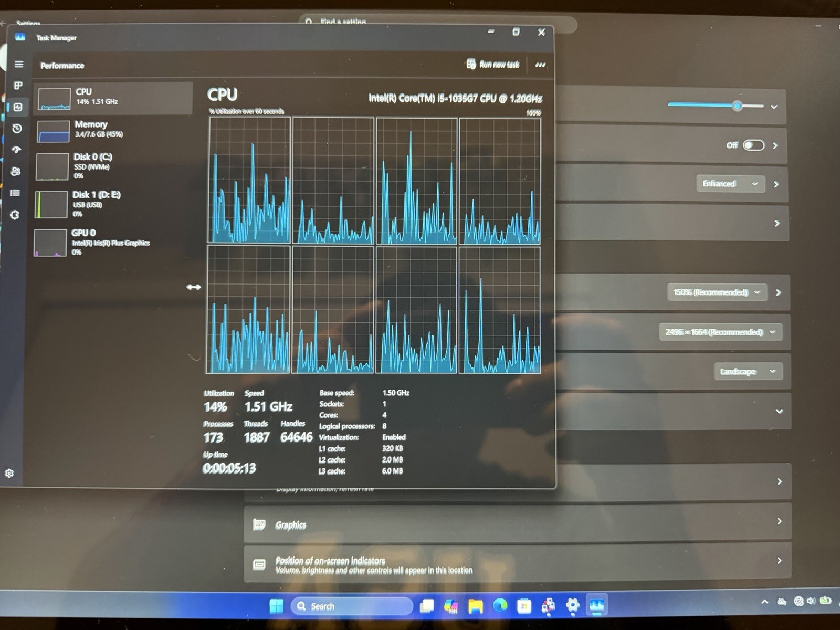The height and width of the screenshot is (630, 840).
Task: Click the bottom-right logical processor graph
Action: [x=500, y=310]
